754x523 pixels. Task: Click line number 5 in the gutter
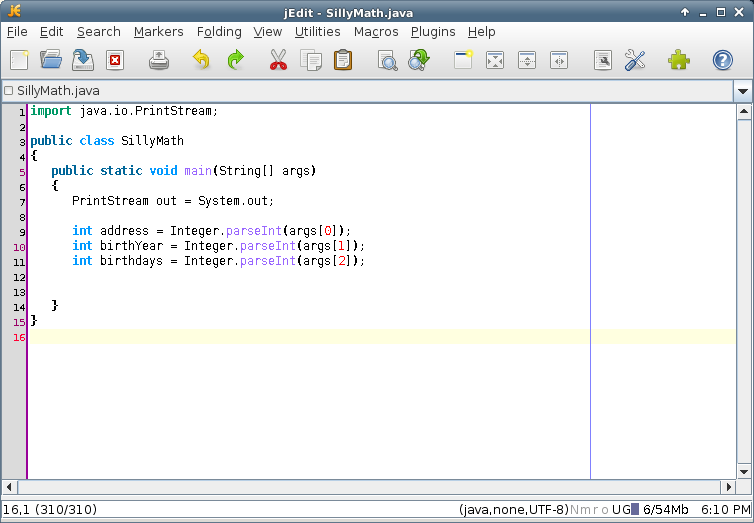coord(22,172)
